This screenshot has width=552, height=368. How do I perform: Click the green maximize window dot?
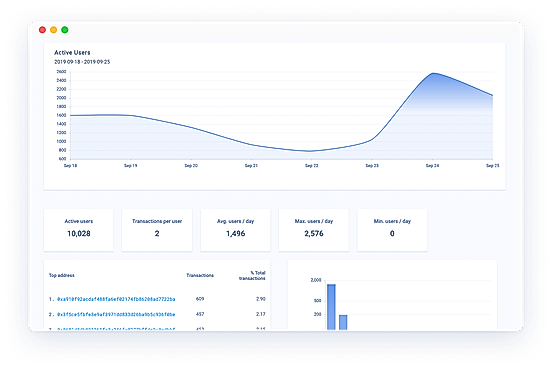point(65,30)
